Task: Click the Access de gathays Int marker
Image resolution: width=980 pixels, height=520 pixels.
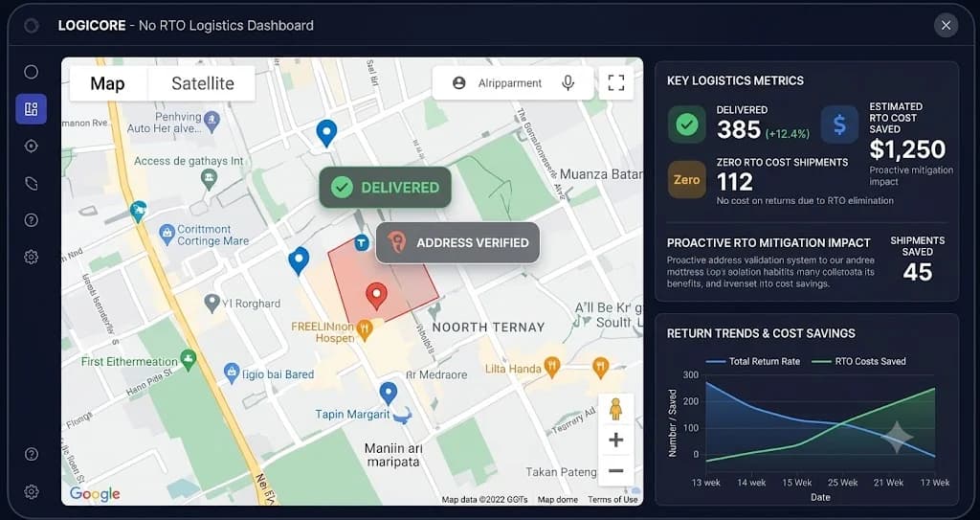Action: click(x=209, y=178)
